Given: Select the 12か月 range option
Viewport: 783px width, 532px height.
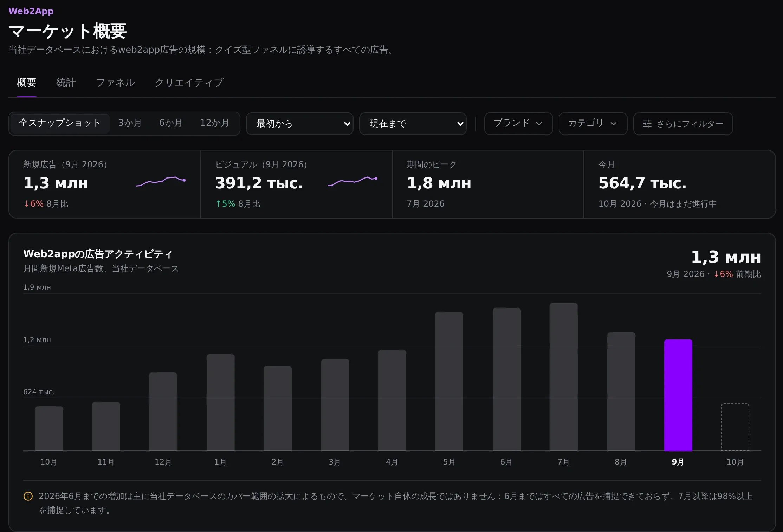Looking at the screenshot, I should coord(214,123).
